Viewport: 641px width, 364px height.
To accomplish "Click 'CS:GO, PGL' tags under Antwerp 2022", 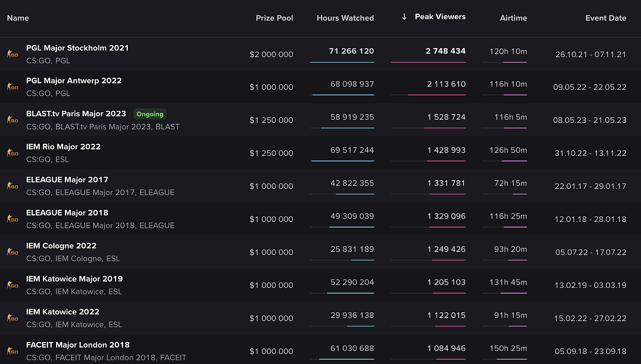I will coord(48,94).
